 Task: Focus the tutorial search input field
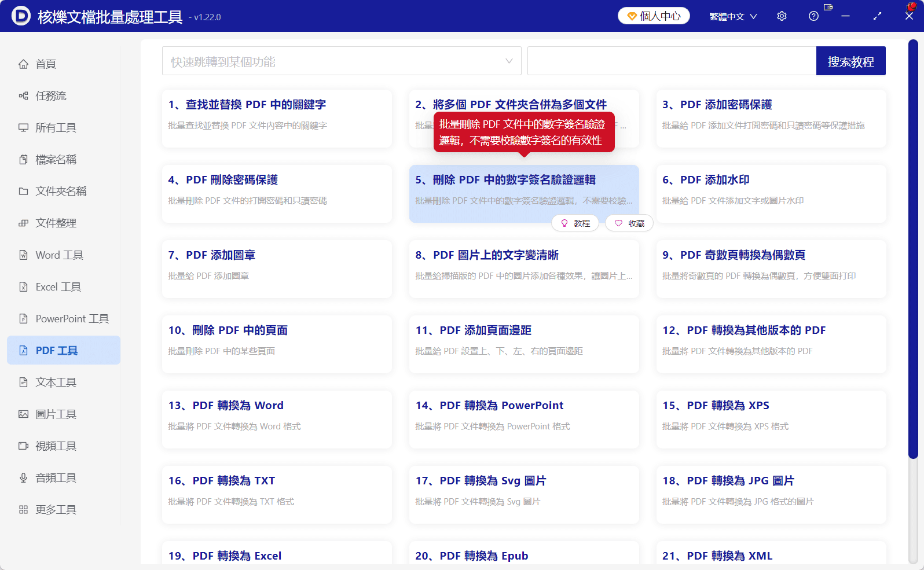pos(672,61)
